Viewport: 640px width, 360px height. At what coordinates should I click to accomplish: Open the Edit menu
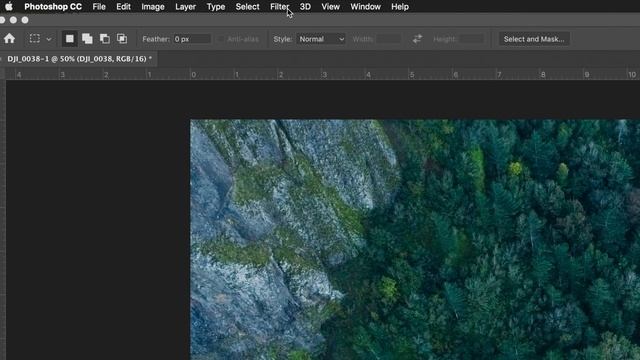(x=123, y=7)
